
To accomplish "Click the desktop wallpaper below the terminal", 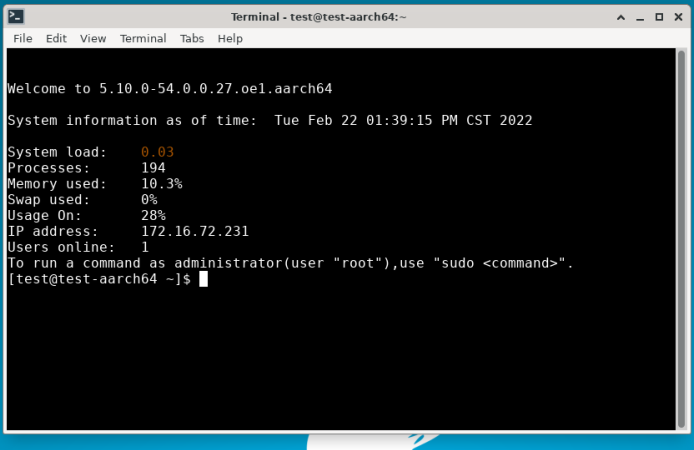I will coord(150,442).
